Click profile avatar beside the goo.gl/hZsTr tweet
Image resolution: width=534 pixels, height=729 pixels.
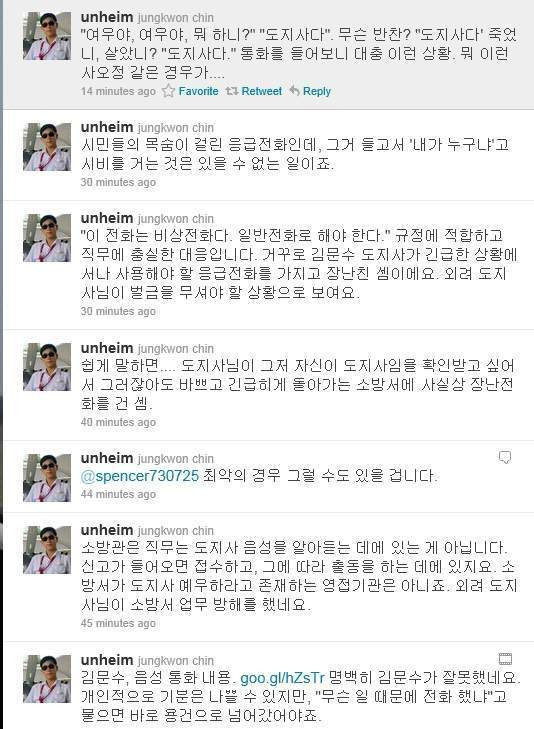click(47, 679)
